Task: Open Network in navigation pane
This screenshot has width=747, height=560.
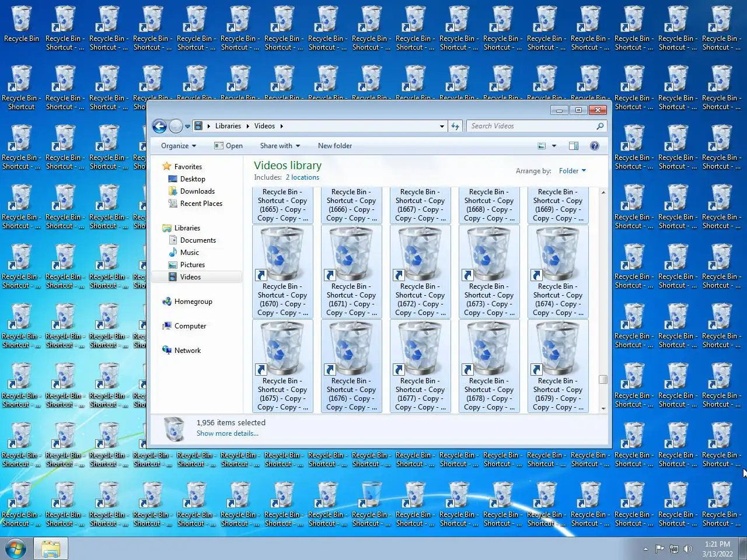Action: [187, 351]
